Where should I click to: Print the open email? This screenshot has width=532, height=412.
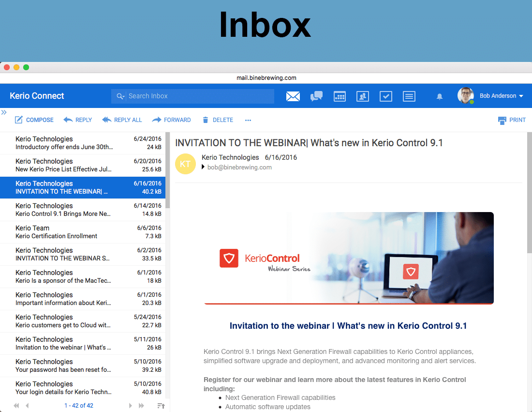coord(512,120)
